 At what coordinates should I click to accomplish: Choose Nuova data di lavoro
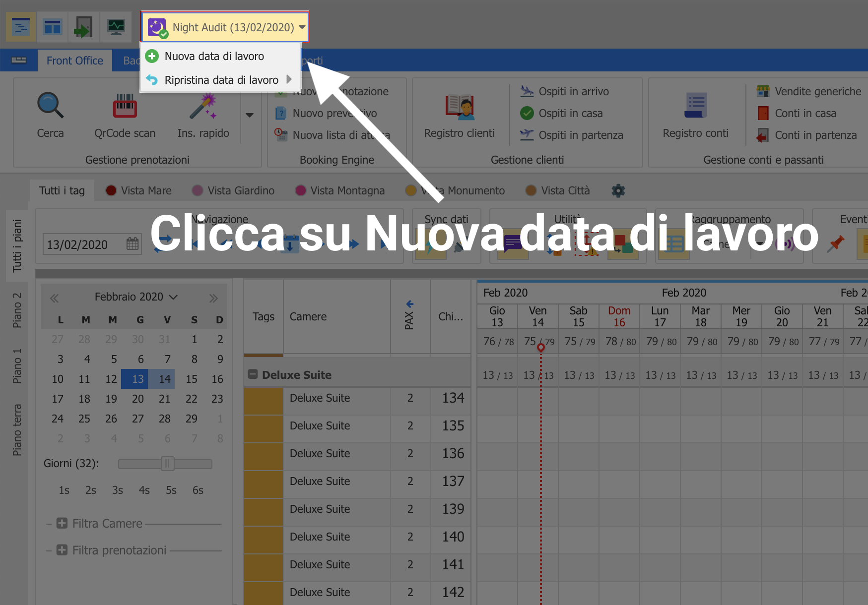pos(221,56)
